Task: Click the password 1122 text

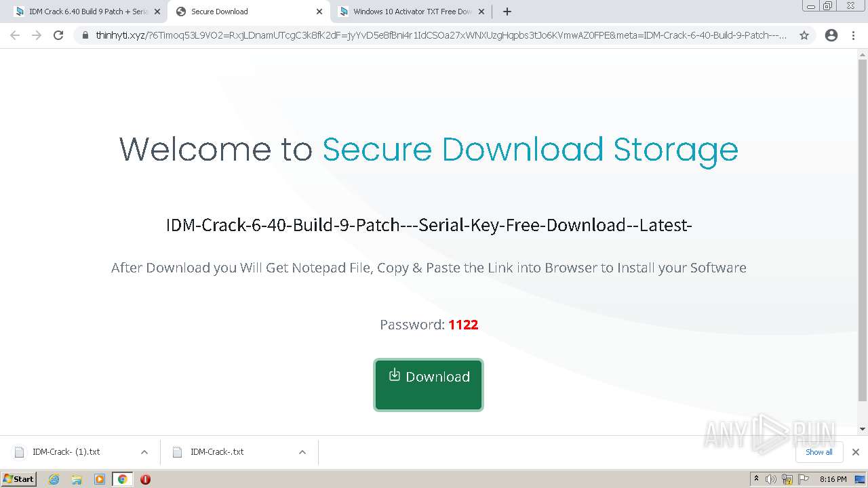Action: click(x=463, y=325)
